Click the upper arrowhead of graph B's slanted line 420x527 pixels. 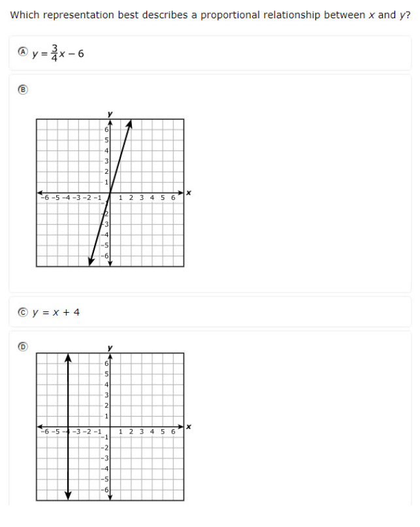pyautogui.click(x=130, y=123)
